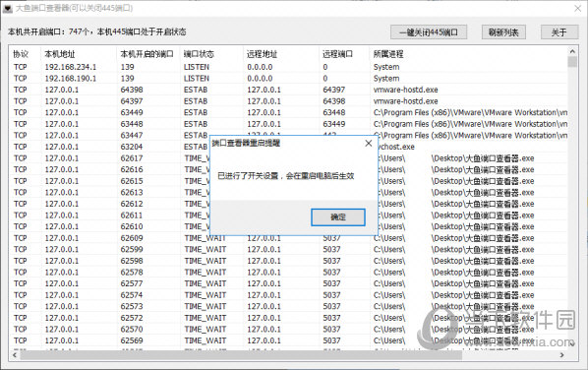
Task: Open the 关于 button
Action: [x=559, y=32]
